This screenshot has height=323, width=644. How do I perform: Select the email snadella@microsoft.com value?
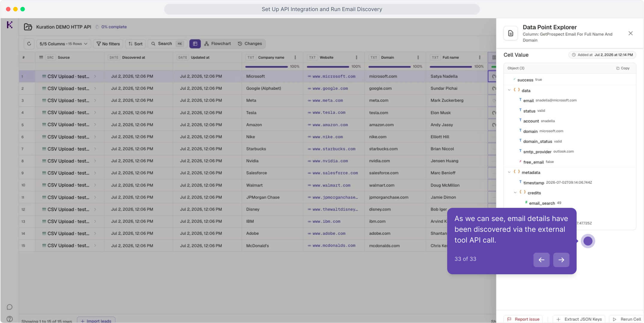click(556, 100)
